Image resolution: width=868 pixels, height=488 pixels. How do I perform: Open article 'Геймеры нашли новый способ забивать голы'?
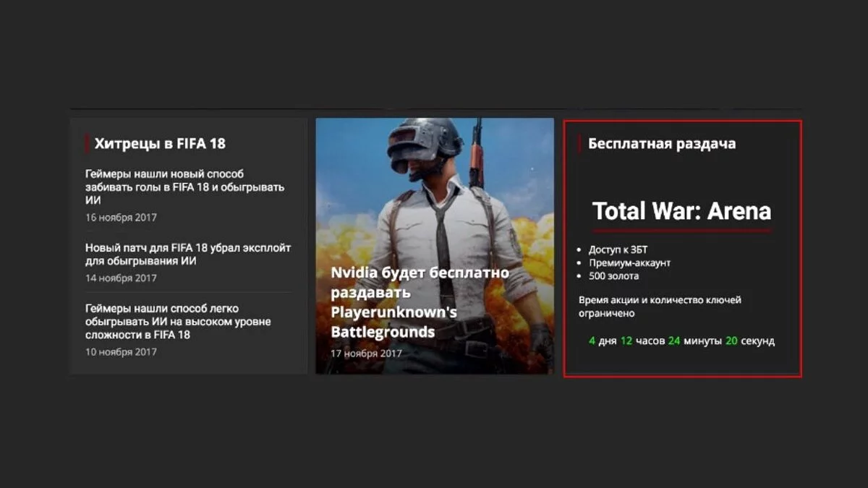click(x=185, y=187)
